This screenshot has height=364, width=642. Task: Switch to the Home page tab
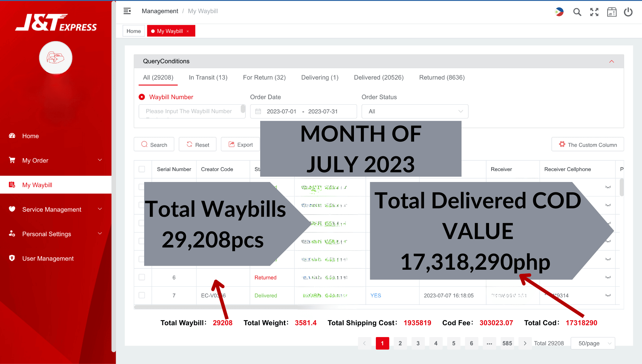[134, 31]
